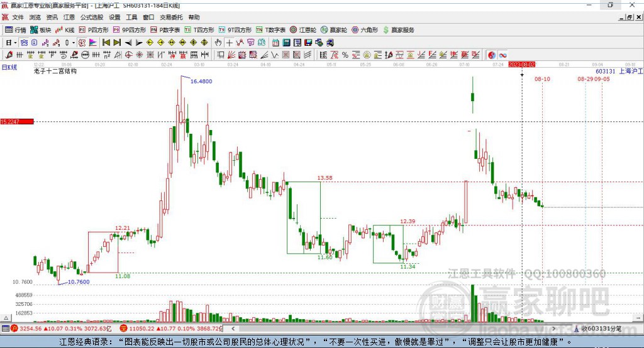Select the percent sign drawing tool
Screen dimensions: 644x348
tap(345, 55)
